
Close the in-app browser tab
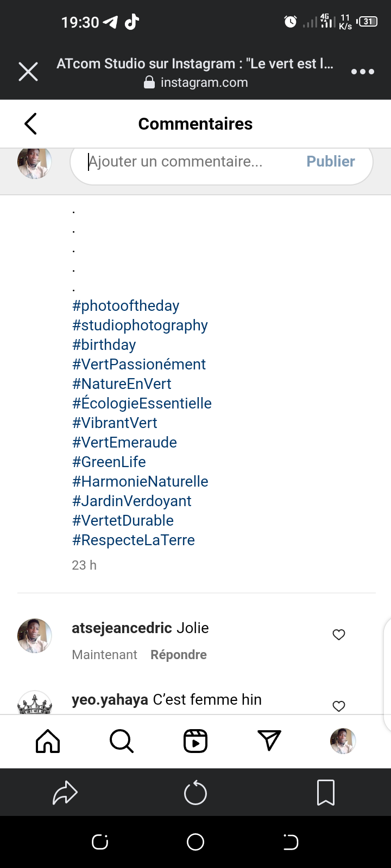coord(28,72)
